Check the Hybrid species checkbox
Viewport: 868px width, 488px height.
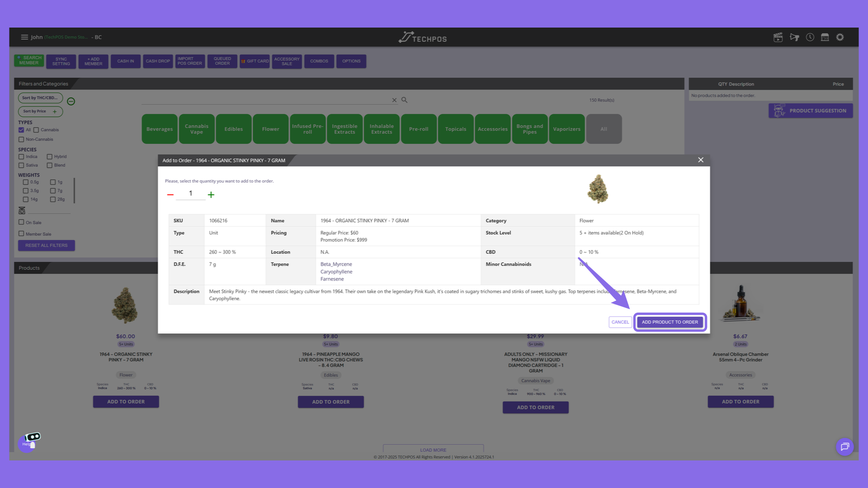pyautogui.click(x=50, y=157)
